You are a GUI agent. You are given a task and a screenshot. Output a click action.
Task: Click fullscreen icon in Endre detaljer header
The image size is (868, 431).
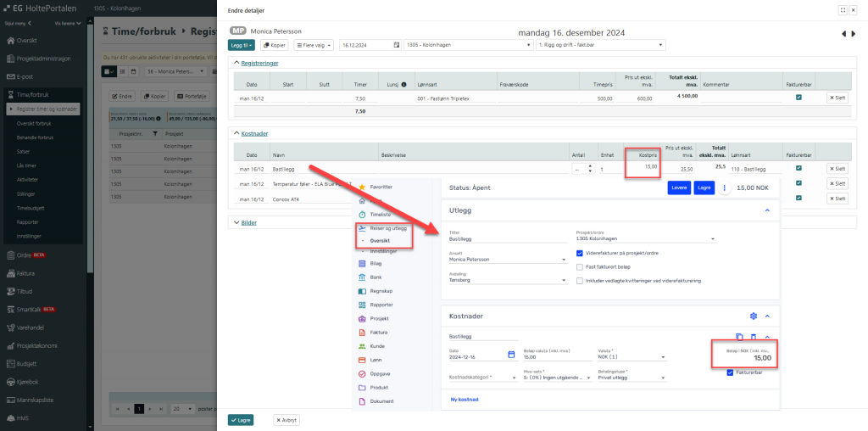point(842,10)
